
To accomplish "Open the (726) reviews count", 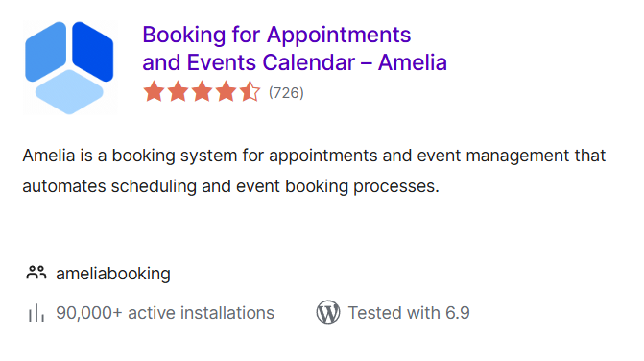I will [286, 93].
